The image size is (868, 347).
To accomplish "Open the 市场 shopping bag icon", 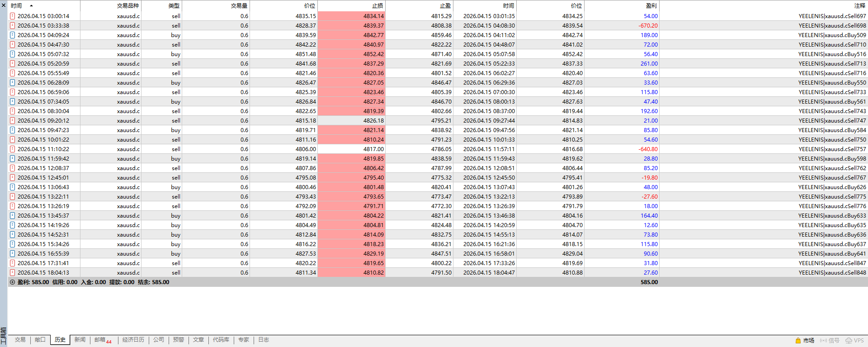I will 798,341.
